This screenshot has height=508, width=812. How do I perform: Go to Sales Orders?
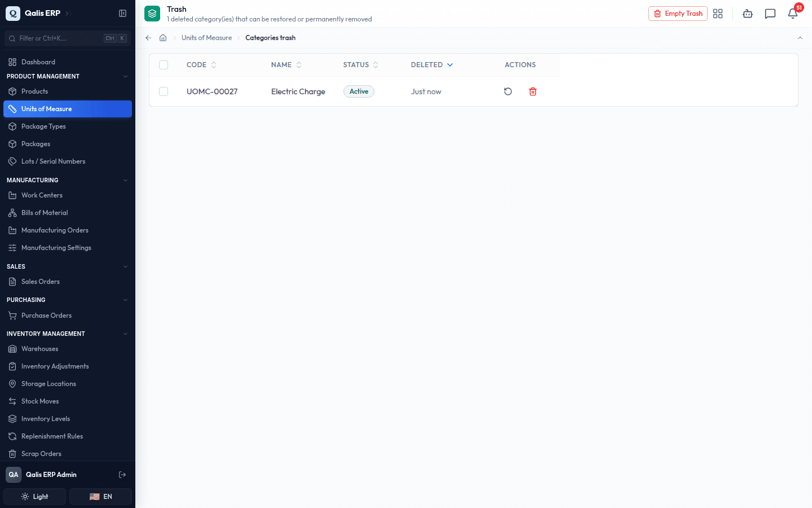[x=68, y=282]
